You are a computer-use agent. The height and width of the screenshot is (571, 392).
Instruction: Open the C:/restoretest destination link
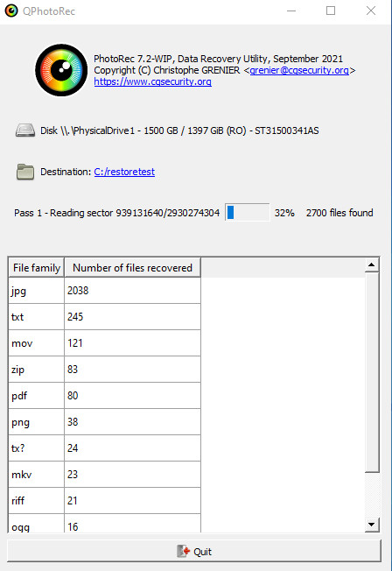(124, 172)
